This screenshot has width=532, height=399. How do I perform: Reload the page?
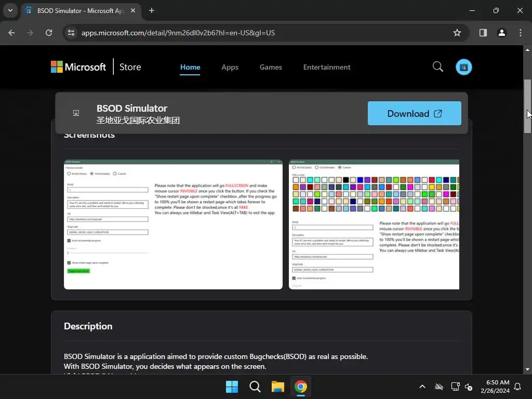click(x=49, y=33)
